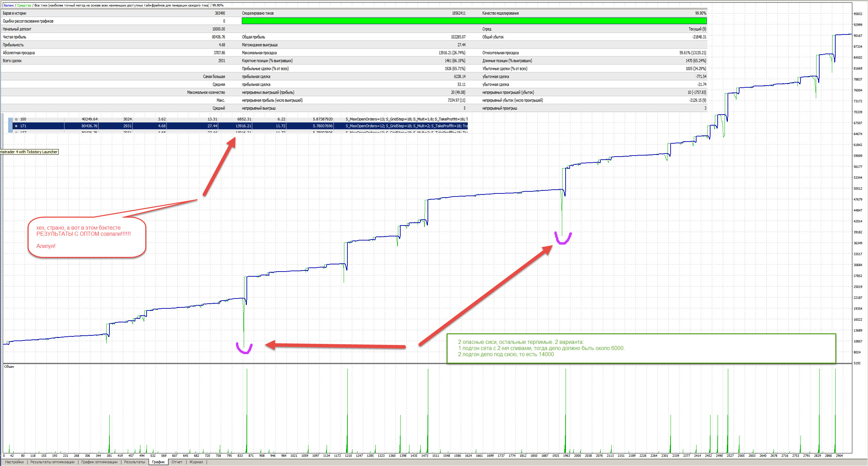Click drawdown percent 11.72 in row 171
868x466 pixels.
pos(280,126)
